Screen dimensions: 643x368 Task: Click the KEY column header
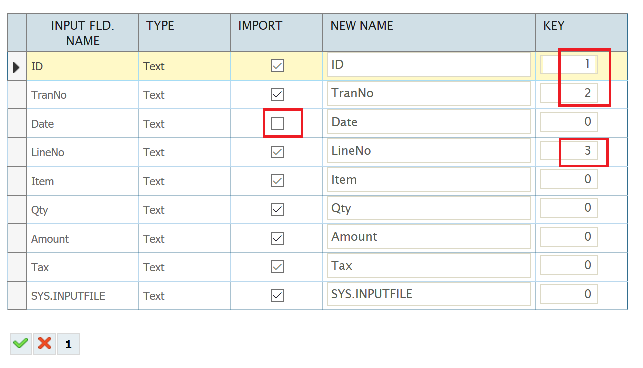(581, 33)
